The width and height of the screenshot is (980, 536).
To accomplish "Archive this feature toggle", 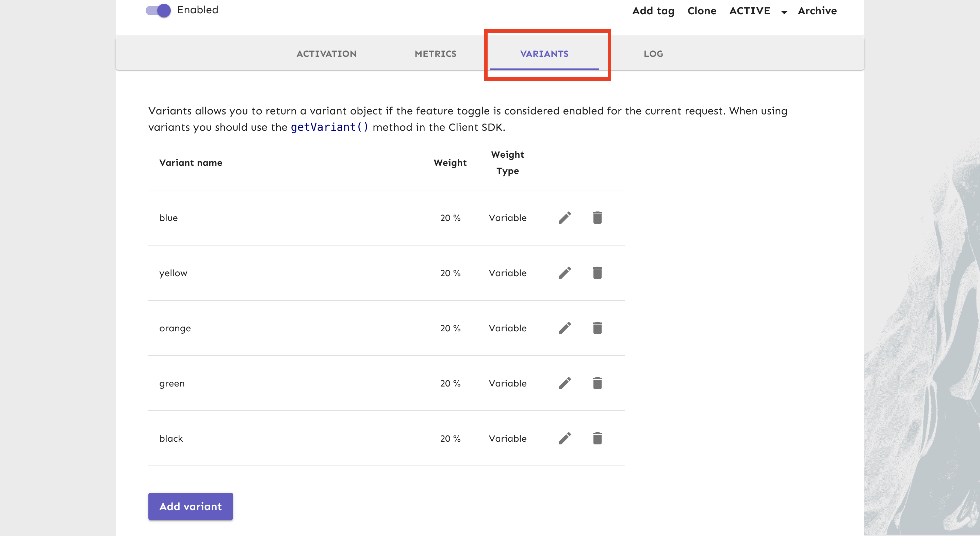I will [x=817, y=11].
